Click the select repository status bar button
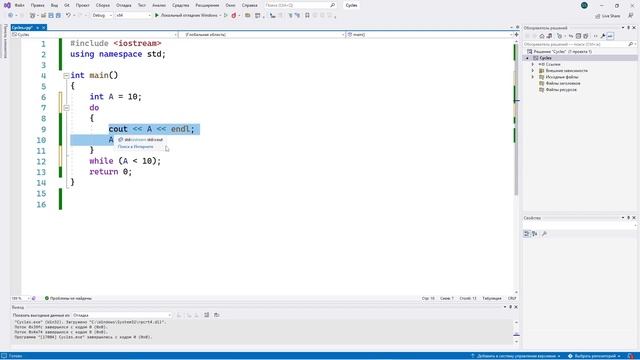 pos(594,356)
